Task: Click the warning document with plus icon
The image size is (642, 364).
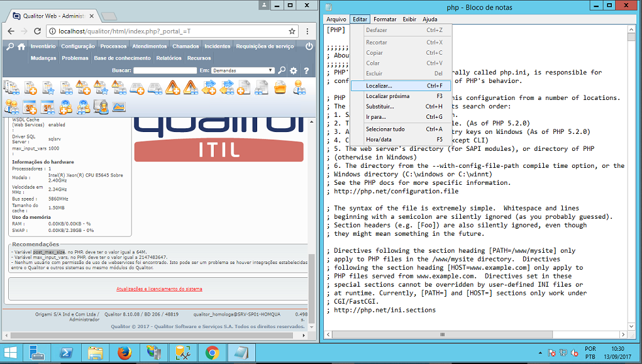Action: 84,87
